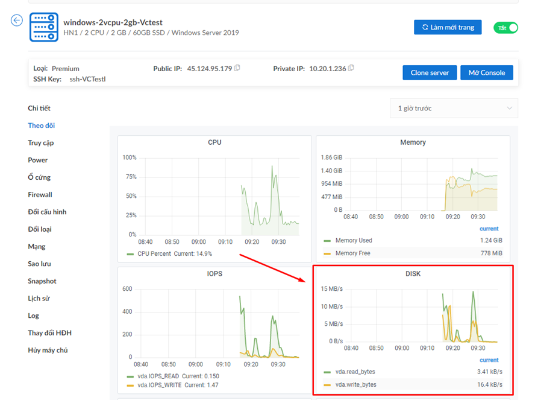Click the 'current' header in Memory legend
Image resolution: width=535 pixels, height=400 pixels.
click(x=489, y=229)
